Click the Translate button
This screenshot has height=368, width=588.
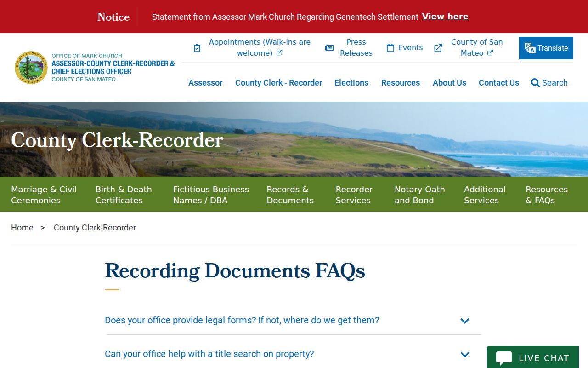coord(546,48)
